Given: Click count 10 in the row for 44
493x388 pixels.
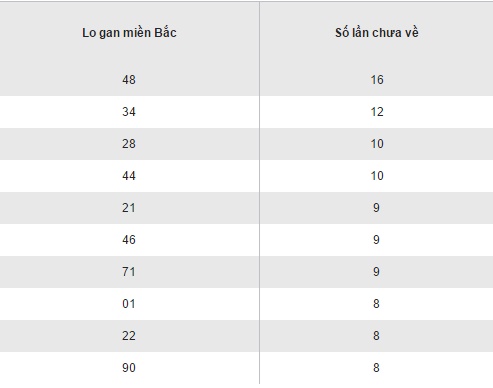Looking at the screenshot, I should (377, 176).
